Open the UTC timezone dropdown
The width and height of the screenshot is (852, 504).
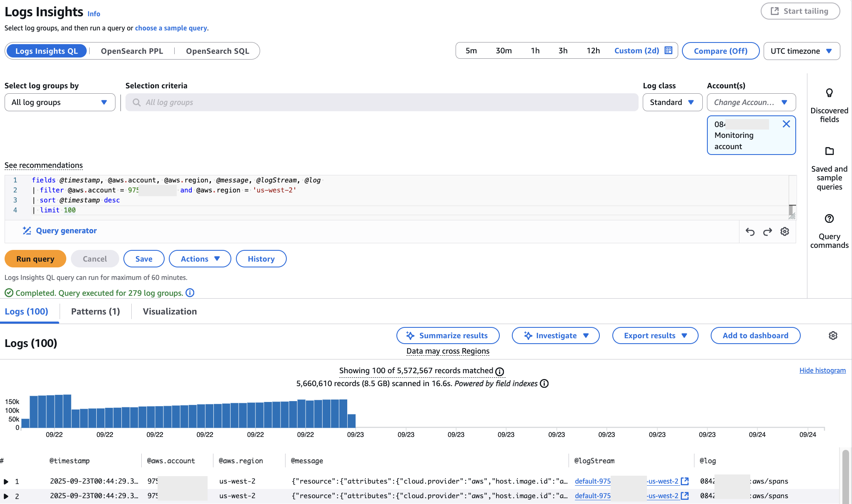(802, 51)
